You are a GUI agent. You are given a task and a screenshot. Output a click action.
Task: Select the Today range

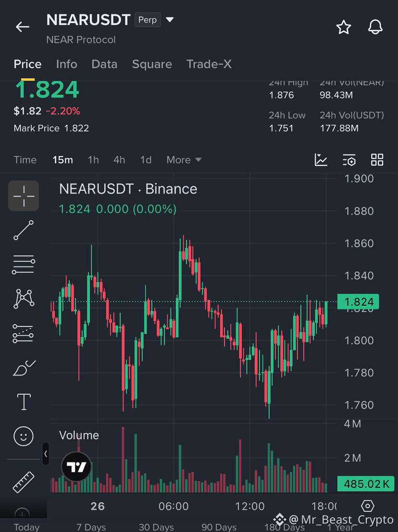(x=26, y=527)
